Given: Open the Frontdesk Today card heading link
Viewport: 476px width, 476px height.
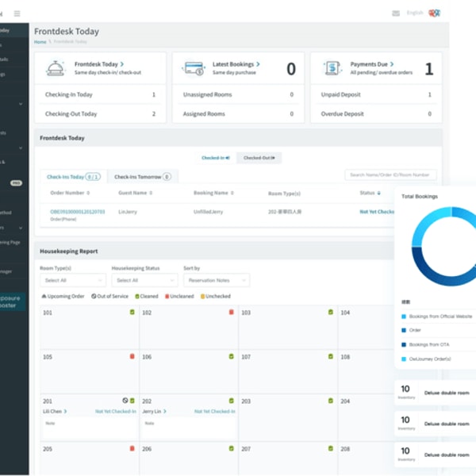Looking at the screenshot, I should 99,64.
